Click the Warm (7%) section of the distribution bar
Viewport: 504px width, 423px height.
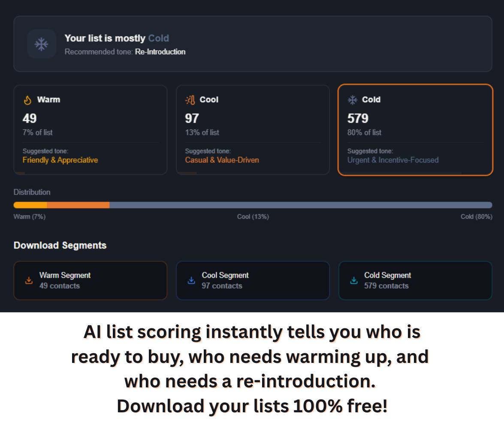click(30, 205)
